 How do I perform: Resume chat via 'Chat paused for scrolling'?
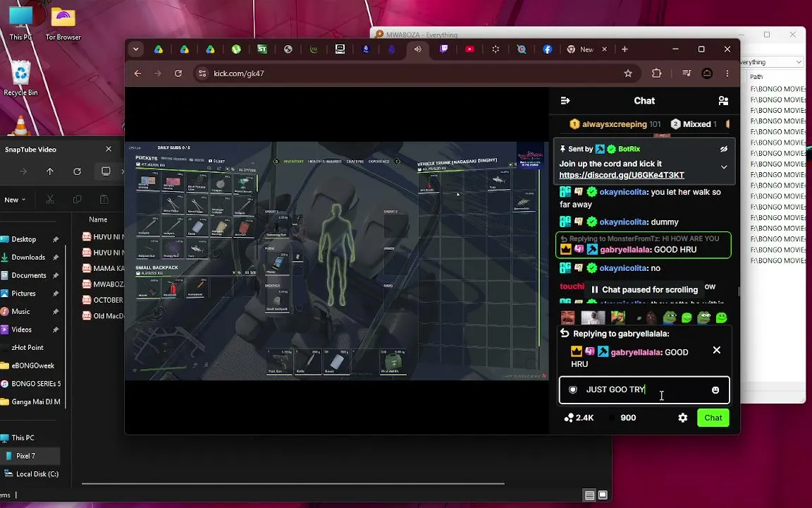click(644, 290)
